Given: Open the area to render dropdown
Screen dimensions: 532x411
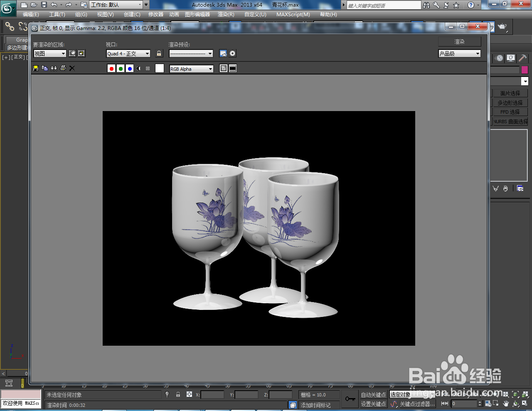Looking at the screenshot, I should (x=50, y=54).
